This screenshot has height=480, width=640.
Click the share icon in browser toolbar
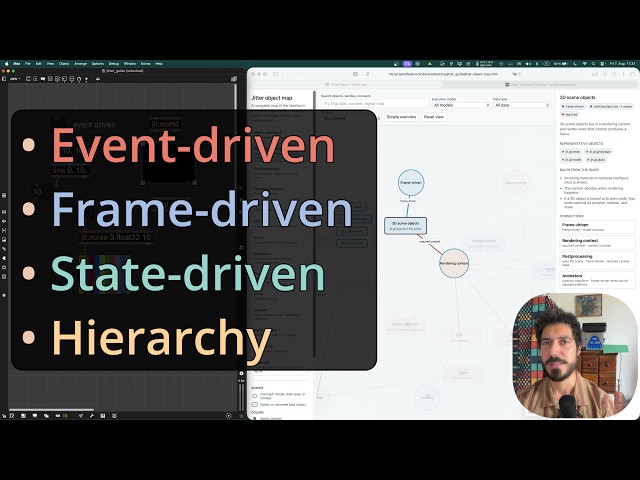pyautogui.click(x=614, y=74)
